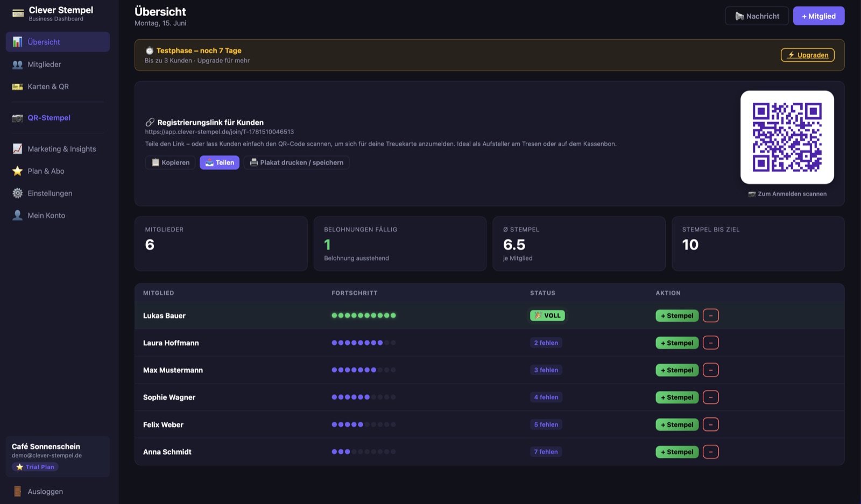Image resolution: width=861 pixels, height=504 pixels.
Task: Click the card icon beside Karten & QR
Action: 18,87
